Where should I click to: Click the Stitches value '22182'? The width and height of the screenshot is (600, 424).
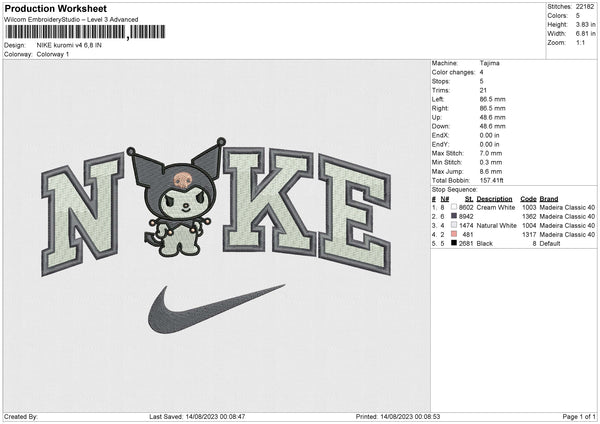585,7
